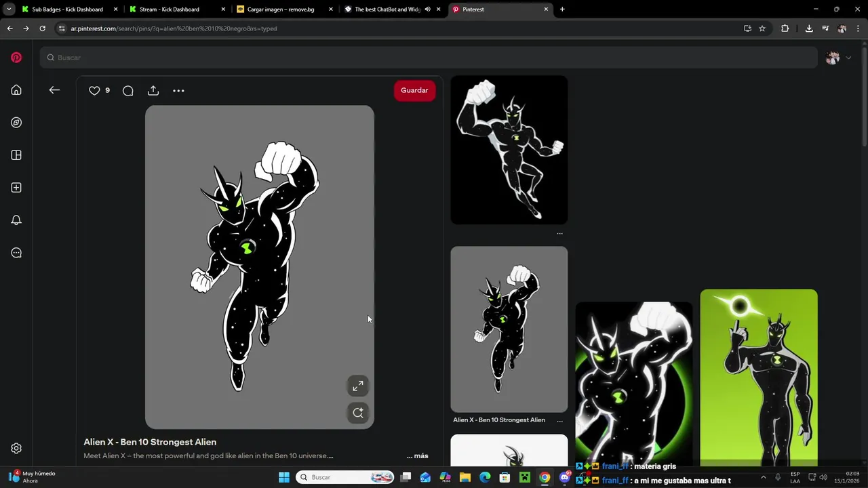Viewport: 868px width, 488px height.
Task: Reload the page in Chrome
Action: click(42, 28)
